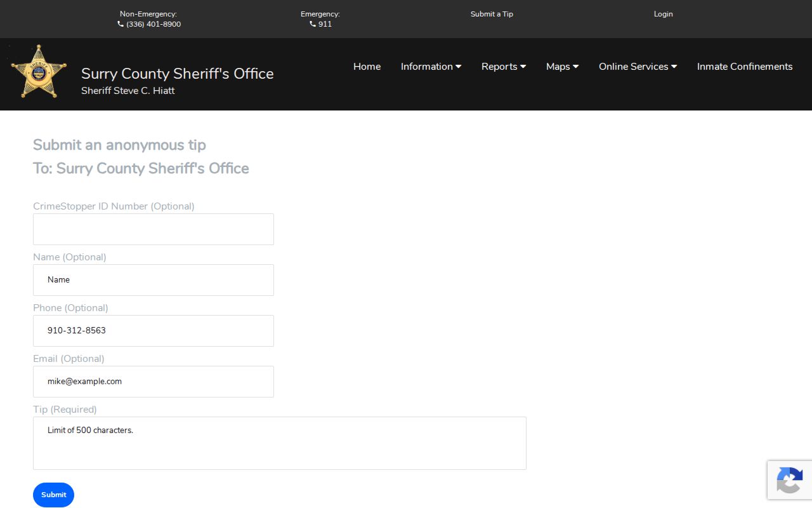The width and height of the screenshot is (812, 508).
Task: Click the Emergency 911 number
Action: pyautogui.click(x=325, y=24)
